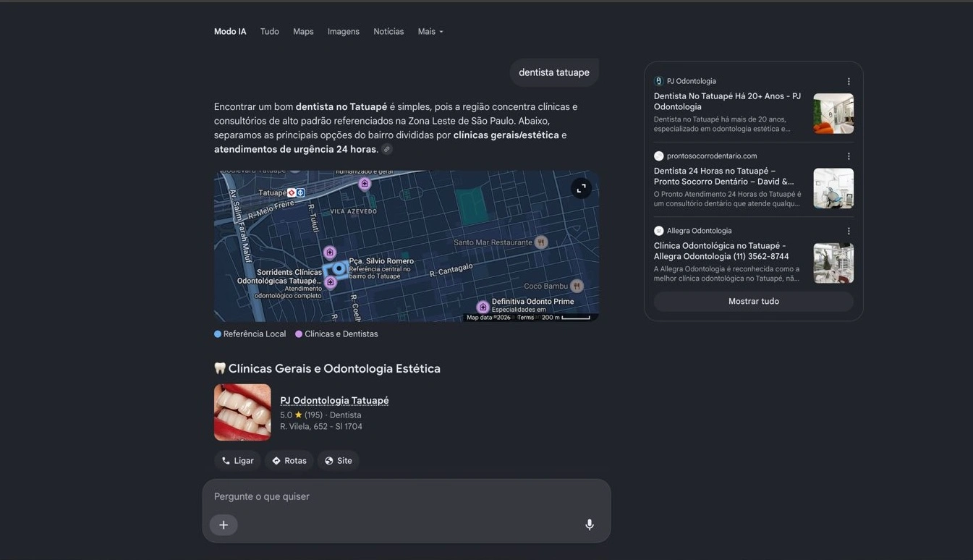973x560 pixels.
Task: Open the Definitiva Odonto Prime map pin
Action: pyautogui.click(x=483, y=307)
